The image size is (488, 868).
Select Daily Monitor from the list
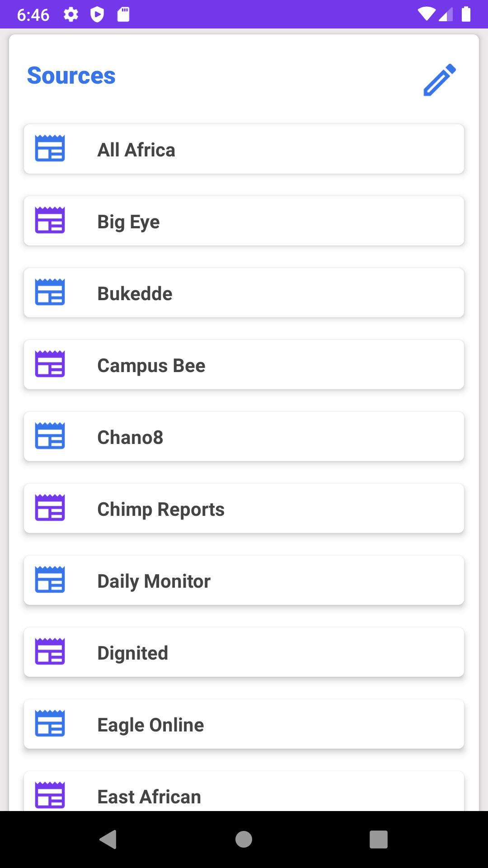pos(244,580)
